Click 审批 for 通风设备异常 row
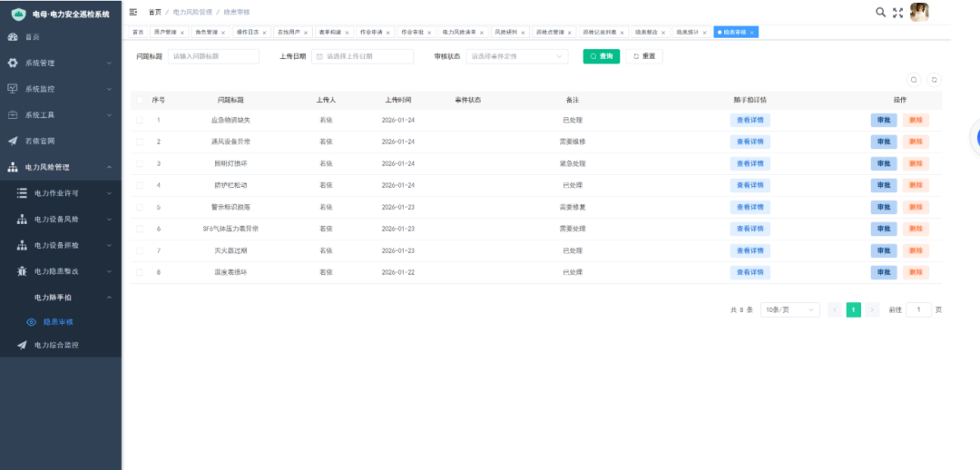 884,142
